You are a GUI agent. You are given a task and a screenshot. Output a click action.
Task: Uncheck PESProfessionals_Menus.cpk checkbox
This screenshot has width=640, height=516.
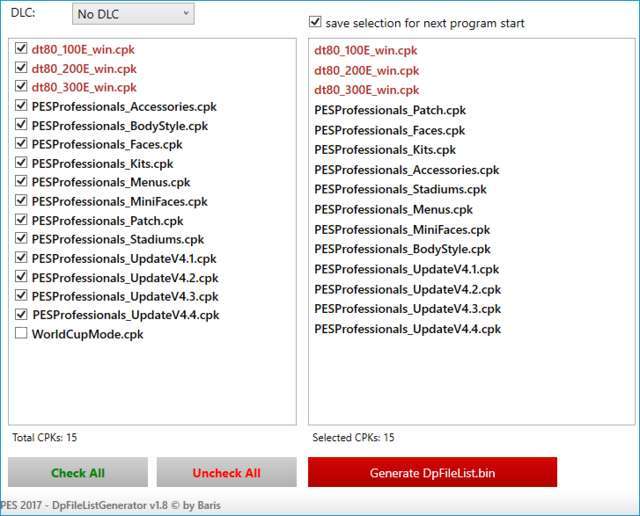21,181
